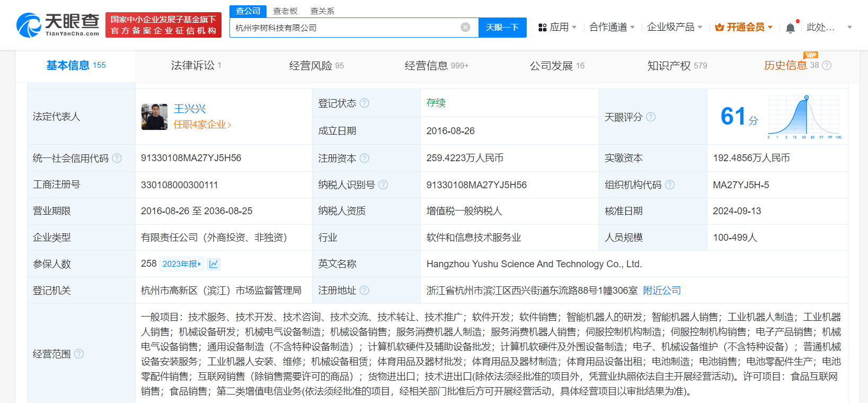Click help icon next to 经营范围
The width and height of the screenshot is (868, 403).
[x=79, y=354]
